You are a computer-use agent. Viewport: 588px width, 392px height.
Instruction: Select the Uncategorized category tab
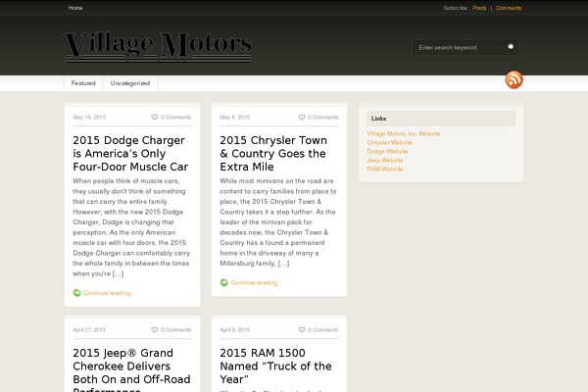(130, 83)
